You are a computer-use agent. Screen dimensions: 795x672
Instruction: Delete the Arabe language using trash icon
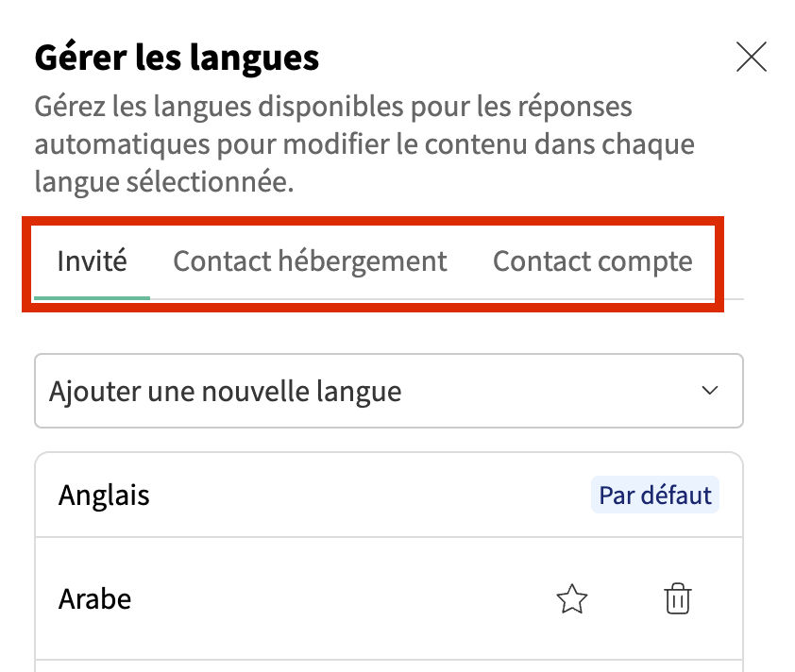pyautogui.click(x=678, y=599)
